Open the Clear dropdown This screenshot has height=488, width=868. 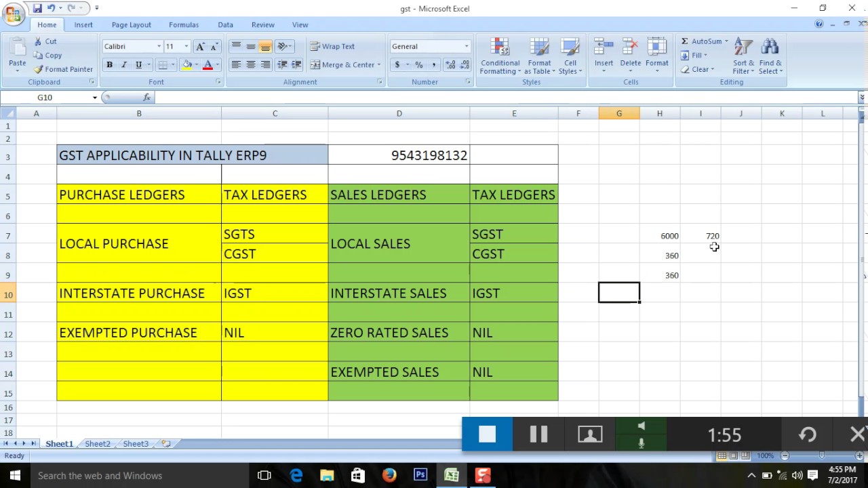click(698, 69)
